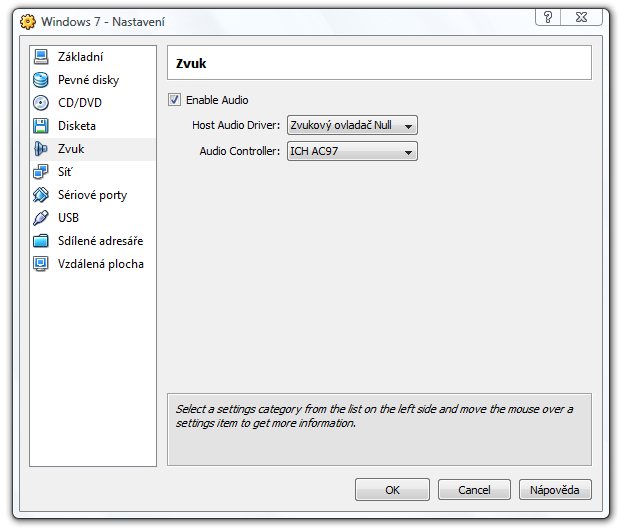
Task: Open the Audio Controller dropdown
Action: point(352,151)
